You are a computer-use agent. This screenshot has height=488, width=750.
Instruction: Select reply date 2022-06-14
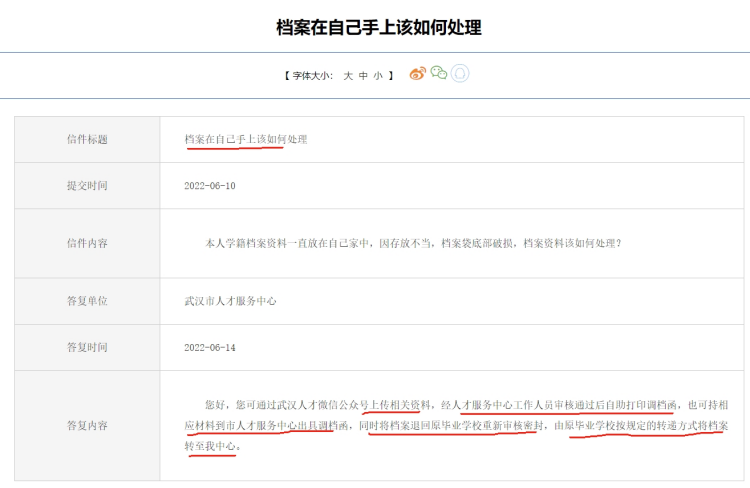point(210,347)
